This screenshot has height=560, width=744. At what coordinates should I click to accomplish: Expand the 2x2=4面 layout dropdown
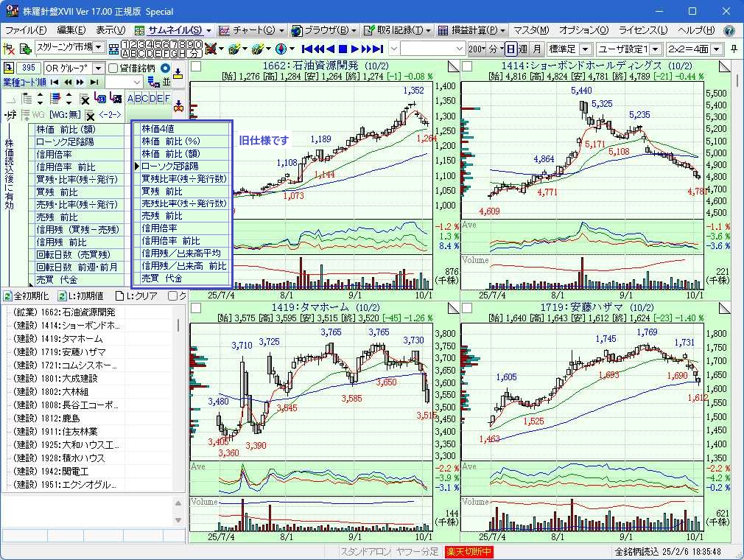pos(719,49)
